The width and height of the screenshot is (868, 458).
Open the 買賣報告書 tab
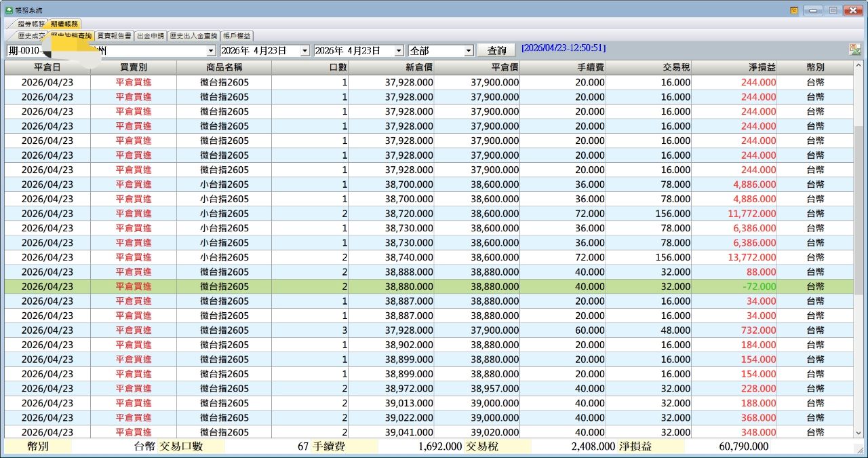coord(114,36)
